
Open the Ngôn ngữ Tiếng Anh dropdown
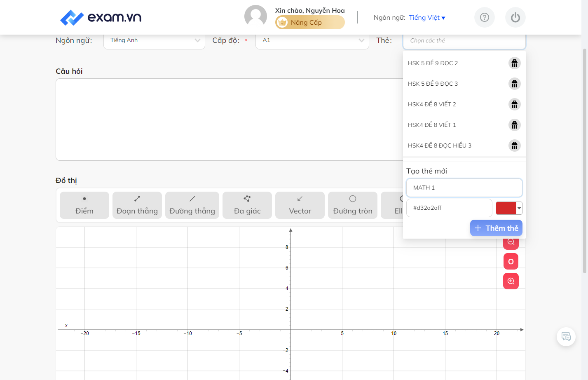[154, 40]
